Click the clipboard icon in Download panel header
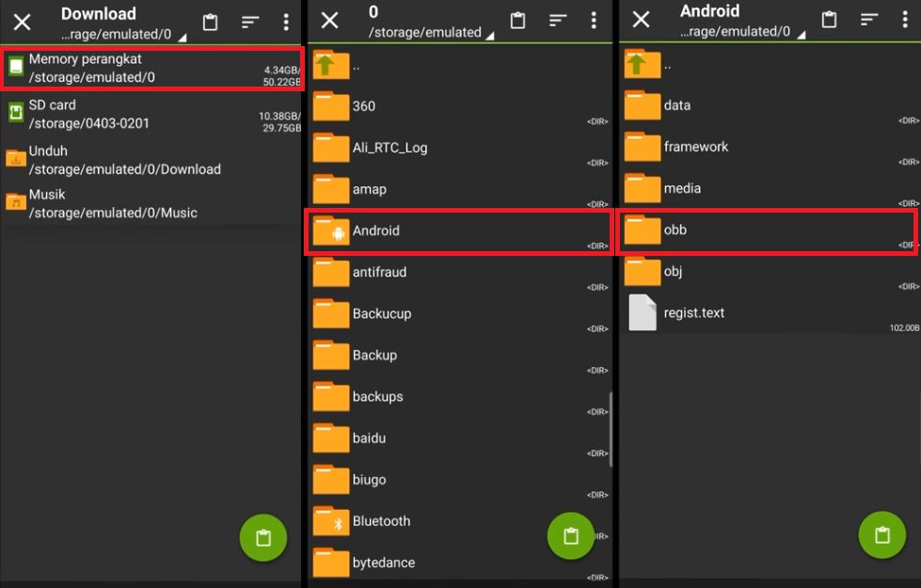 pos(211,22)
